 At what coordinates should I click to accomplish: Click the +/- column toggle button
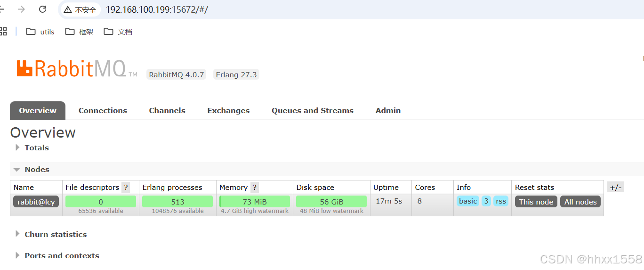tap(616, 187)
